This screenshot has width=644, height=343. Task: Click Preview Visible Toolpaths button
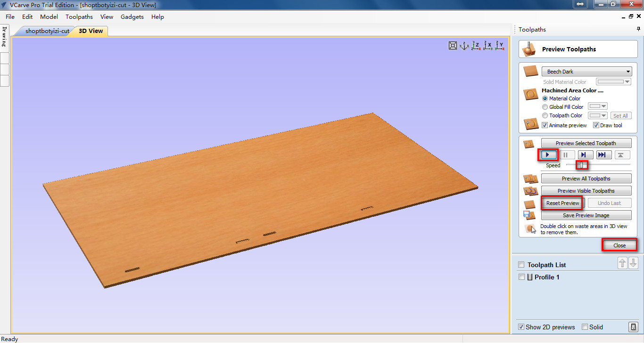point(586,191)
